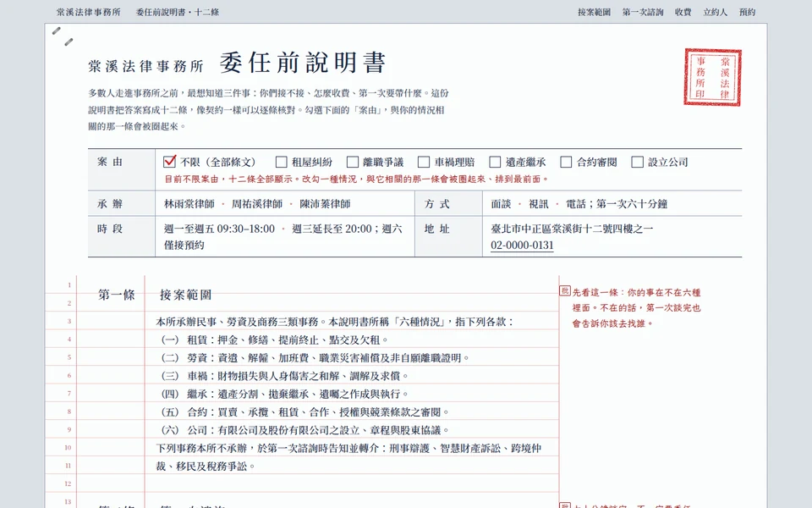Check the 合約審閱 option

tap(566, 163)
